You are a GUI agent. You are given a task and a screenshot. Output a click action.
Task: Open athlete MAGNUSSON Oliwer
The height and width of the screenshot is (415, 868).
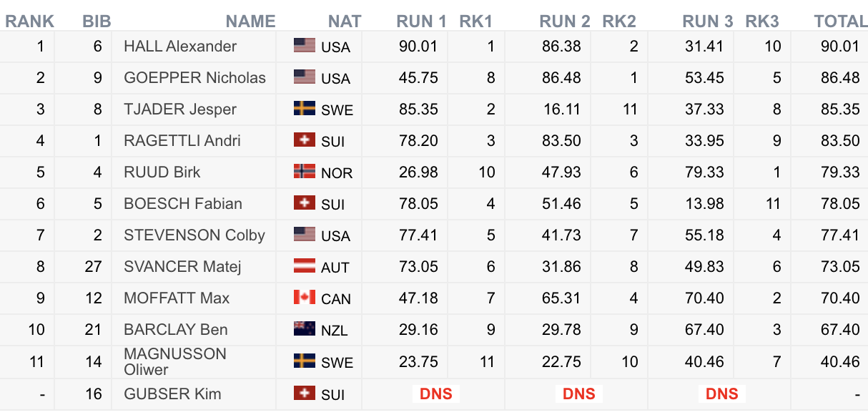point(175,361)
